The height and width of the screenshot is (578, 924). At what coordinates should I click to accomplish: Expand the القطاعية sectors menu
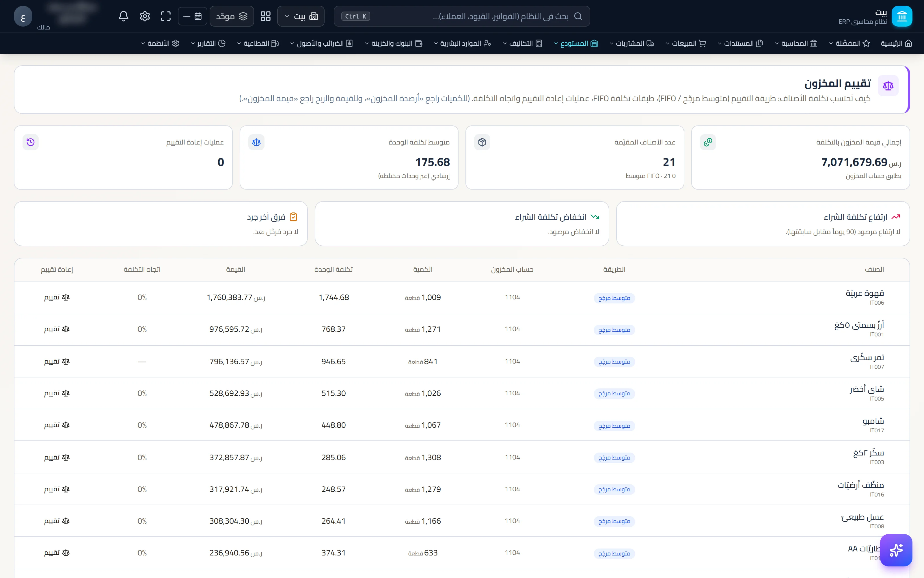(258, 43)
